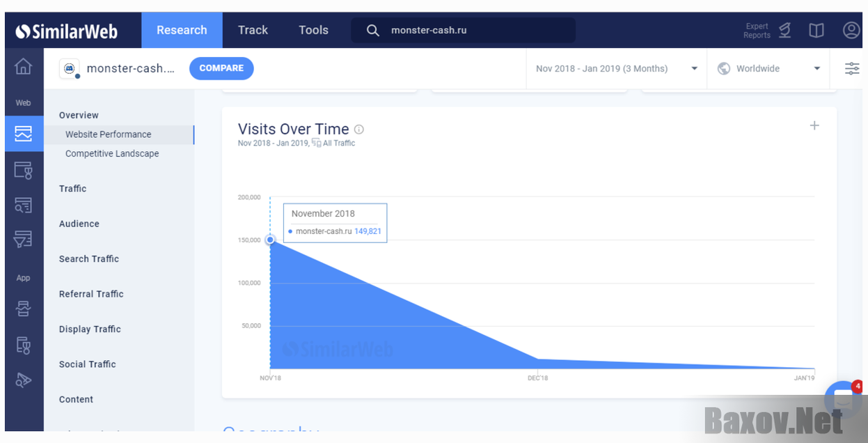Click the App label in the sidebar
The width and height of the screenshot is (868, 443).
(24, 278)
